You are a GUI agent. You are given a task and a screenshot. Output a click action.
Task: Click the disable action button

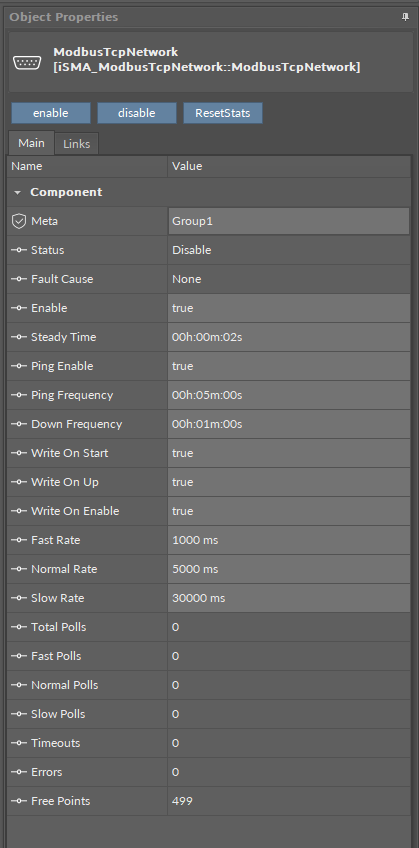(x=137, y=113)
